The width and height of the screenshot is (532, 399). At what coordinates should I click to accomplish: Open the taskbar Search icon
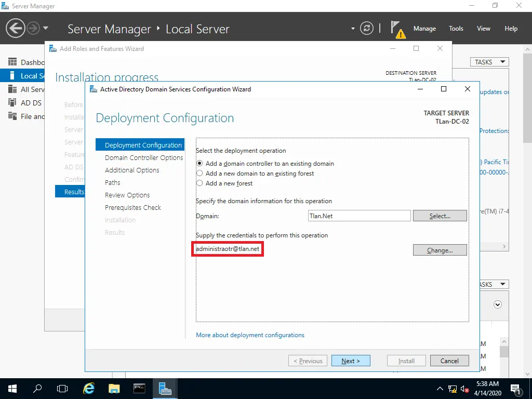click(x=37, y=389)
